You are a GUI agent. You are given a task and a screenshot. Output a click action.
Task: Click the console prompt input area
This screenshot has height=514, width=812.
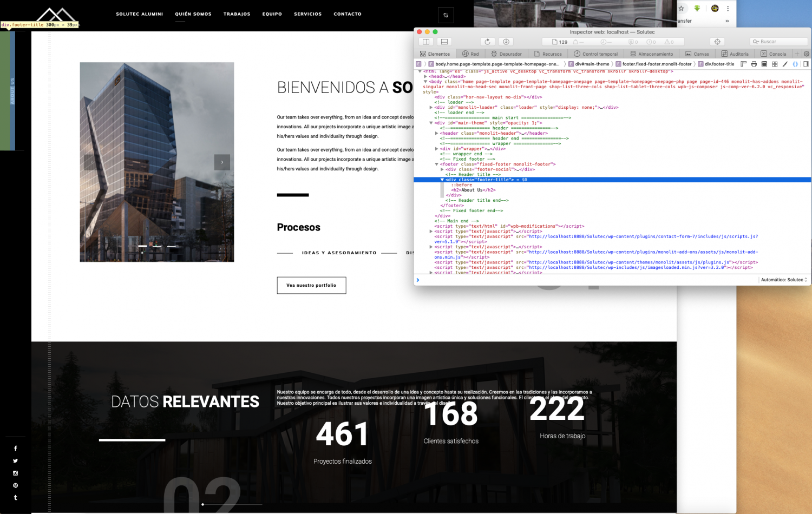point(587,280)
